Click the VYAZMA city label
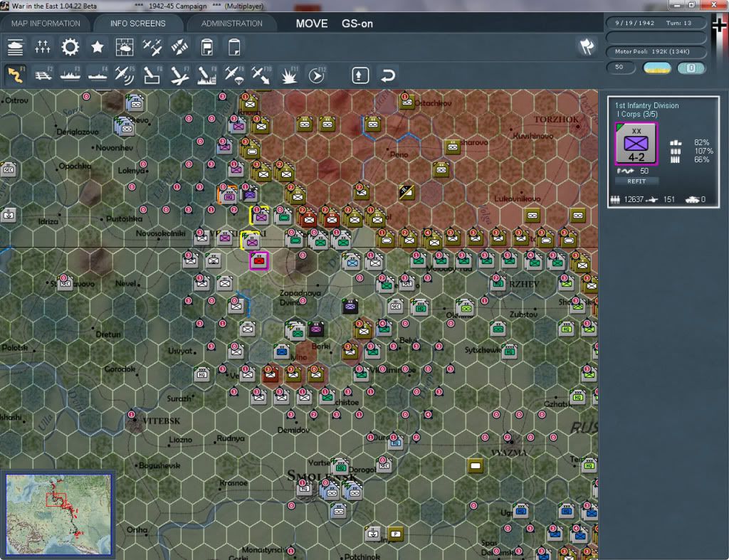 coord(509,453)
